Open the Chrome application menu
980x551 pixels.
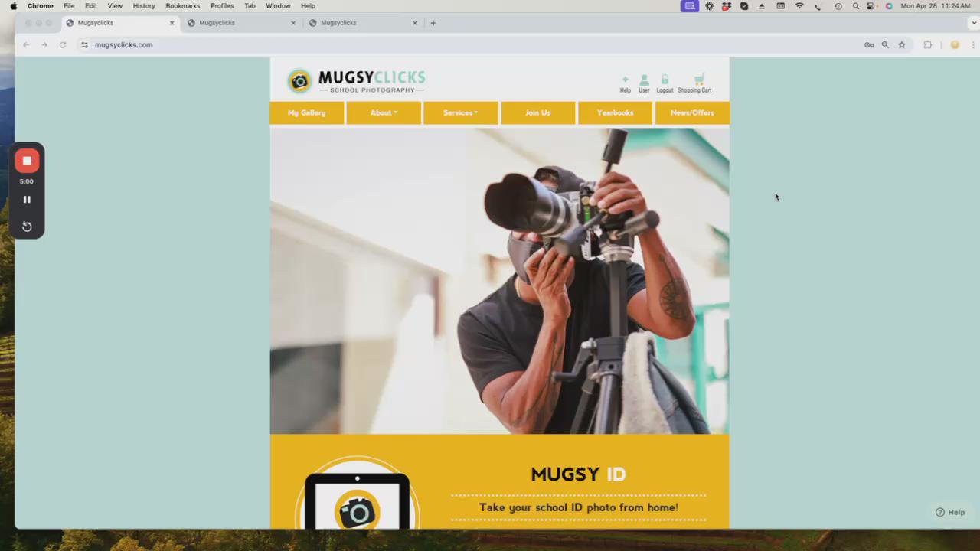(41, 5)
